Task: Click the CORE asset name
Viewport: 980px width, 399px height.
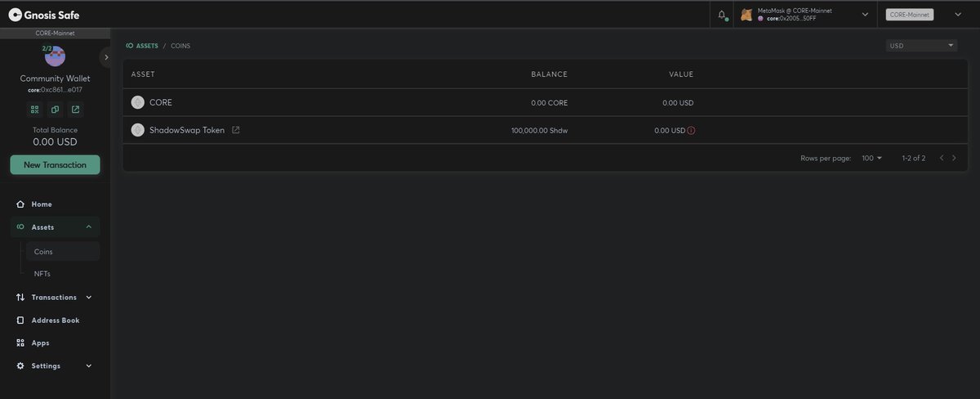Action: coord(161,103)
